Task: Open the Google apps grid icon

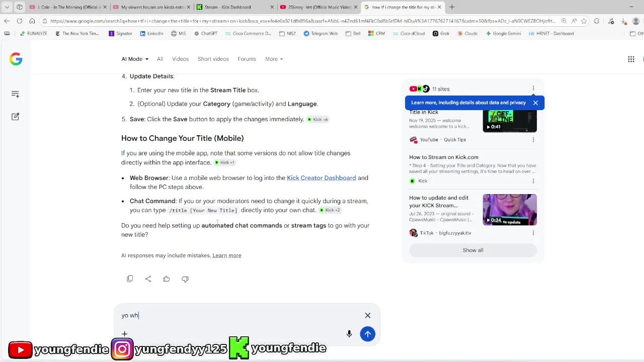Action: click(x=631, y=59)
